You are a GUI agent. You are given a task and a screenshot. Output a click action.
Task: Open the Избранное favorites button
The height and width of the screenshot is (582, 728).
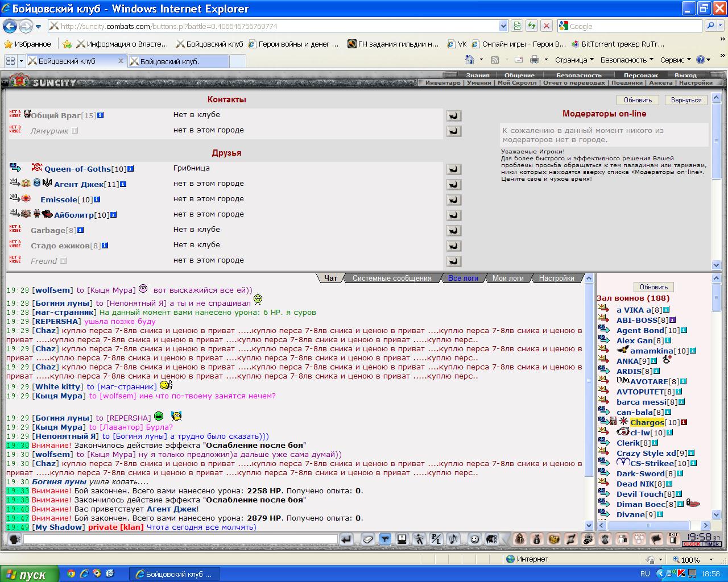click(27, 44)
